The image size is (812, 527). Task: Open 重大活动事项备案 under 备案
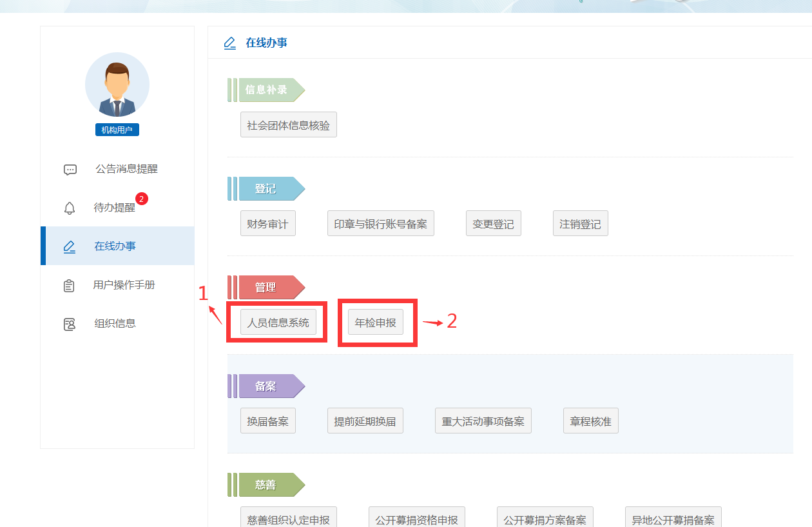483,421
